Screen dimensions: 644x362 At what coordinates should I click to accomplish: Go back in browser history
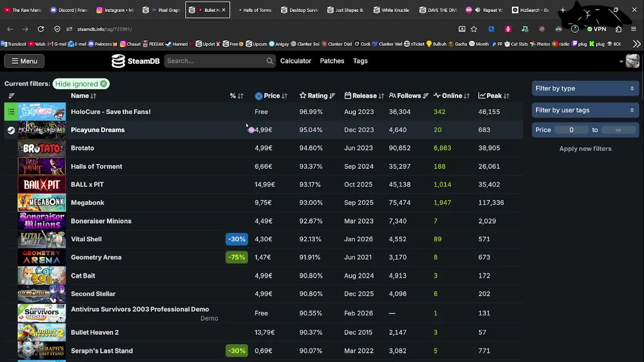pyautogui.click(x=10, y=29)
